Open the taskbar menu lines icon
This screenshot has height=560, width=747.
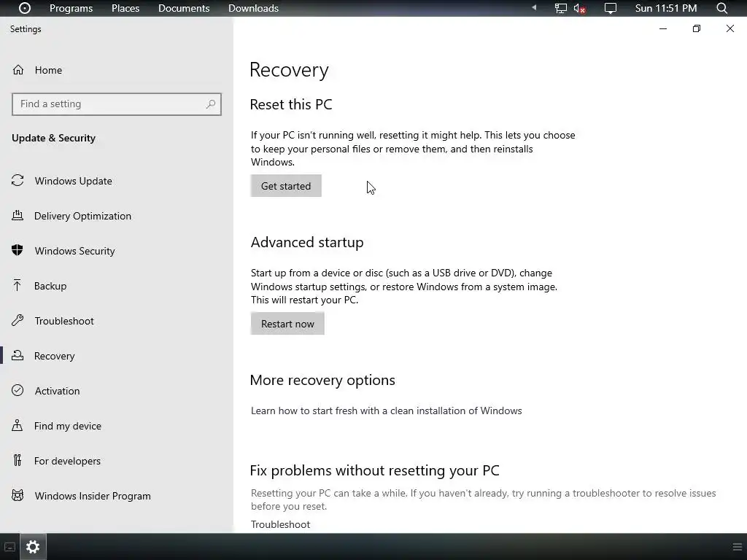[x=737, y=547]
